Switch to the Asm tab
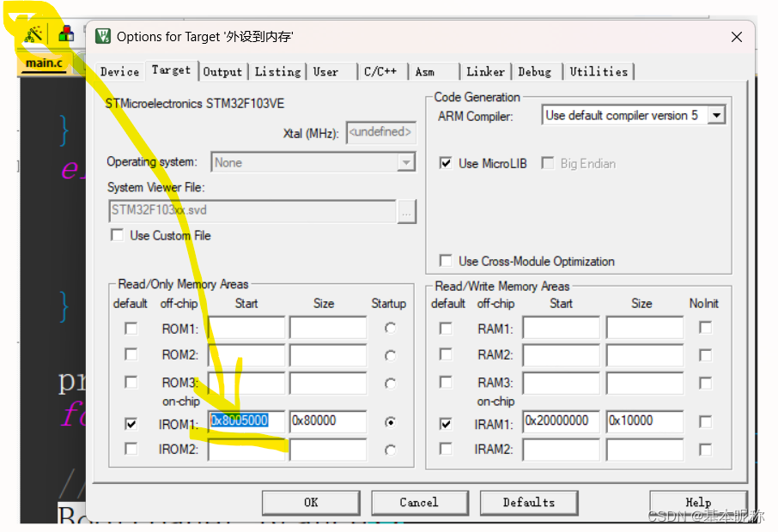The width and height of the screenshot is (778, 532). click(425, 72)
